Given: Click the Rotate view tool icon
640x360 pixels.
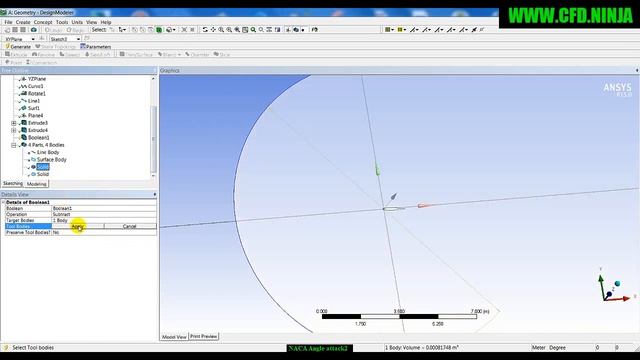Looking at the screenshot, I should click(205, 30).
